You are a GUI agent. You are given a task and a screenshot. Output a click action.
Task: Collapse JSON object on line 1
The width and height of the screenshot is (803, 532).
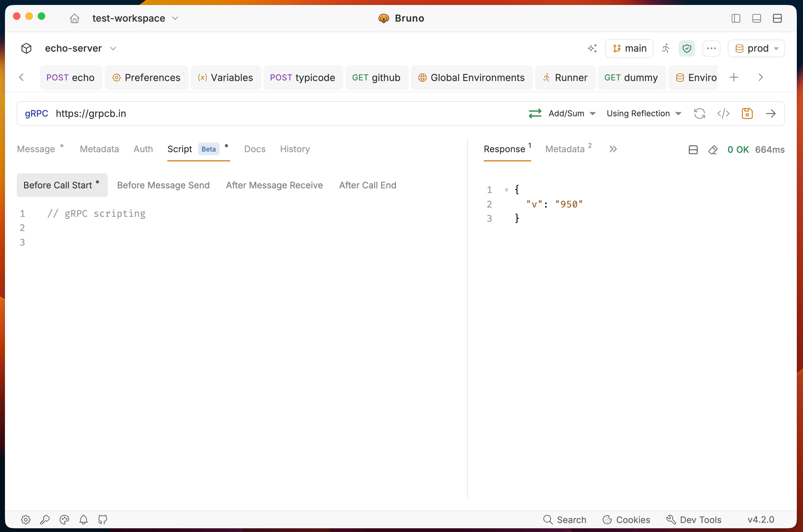click(x=506, y=190)
